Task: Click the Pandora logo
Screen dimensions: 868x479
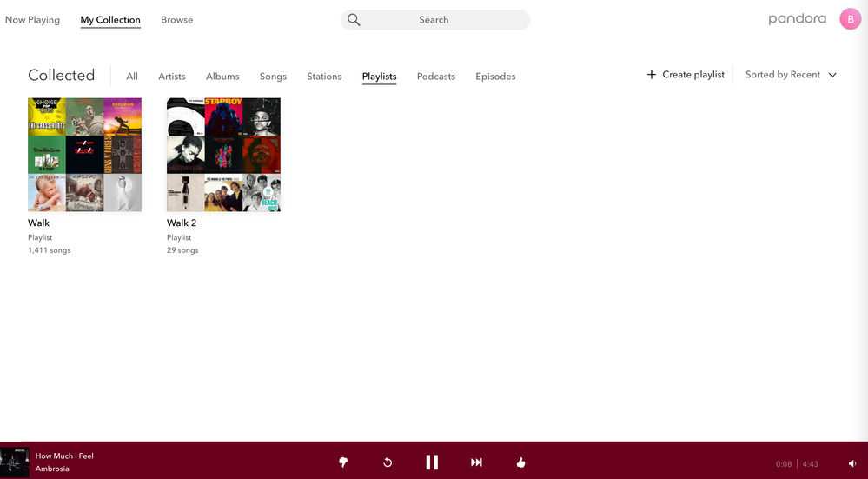Action: 797,19
